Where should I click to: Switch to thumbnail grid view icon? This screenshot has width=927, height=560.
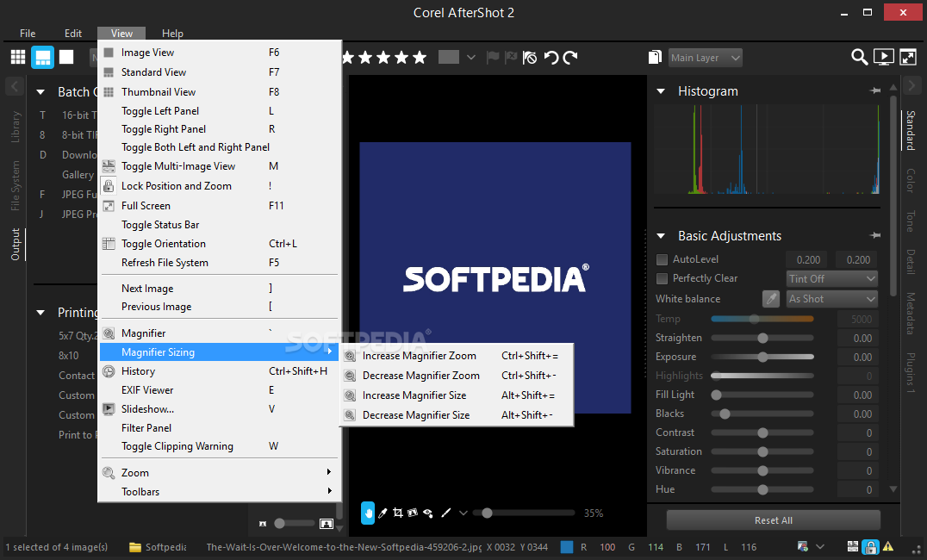[18, 57]
